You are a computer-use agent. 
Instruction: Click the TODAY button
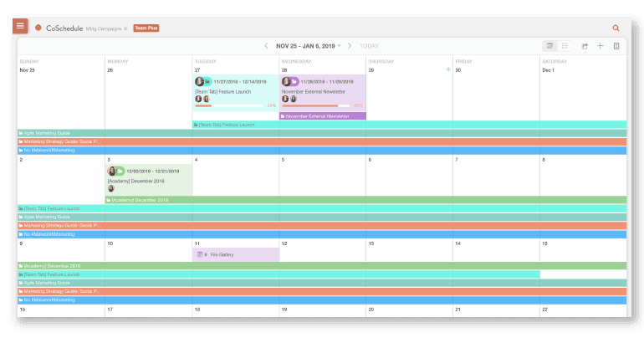pos(369,46)
